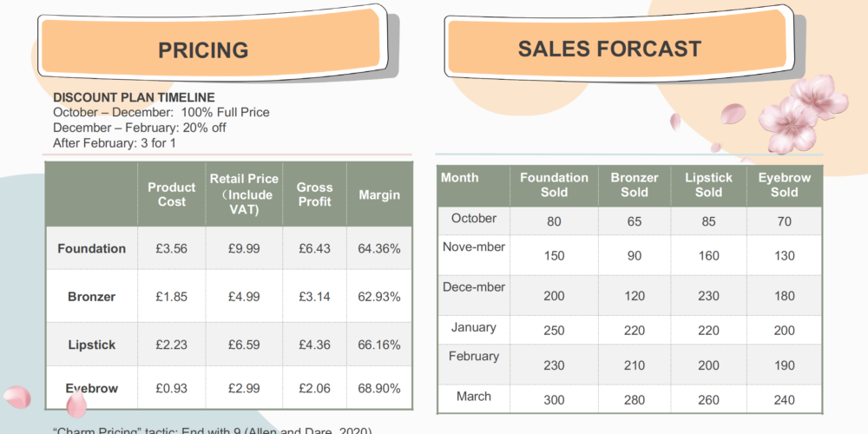This screenshot has width=868, height=434.
Task: Click the pink petal at bottom left
Action: tap(16, 397)
